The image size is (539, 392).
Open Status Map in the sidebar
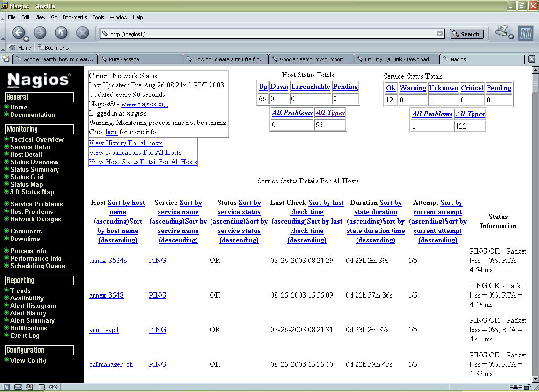(x=27, y=184)
